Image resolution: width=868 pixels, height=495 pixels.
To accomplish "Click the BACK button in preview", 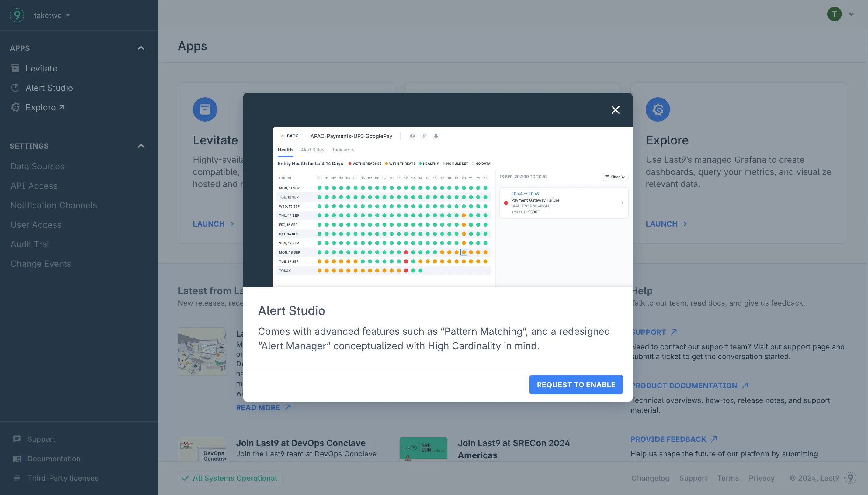I will click(x=290, y=136).
